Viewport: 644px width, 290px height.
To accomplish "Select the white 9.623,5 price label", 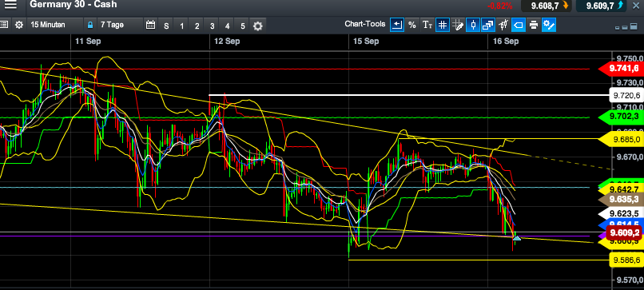I will click(x=621, y=213).
